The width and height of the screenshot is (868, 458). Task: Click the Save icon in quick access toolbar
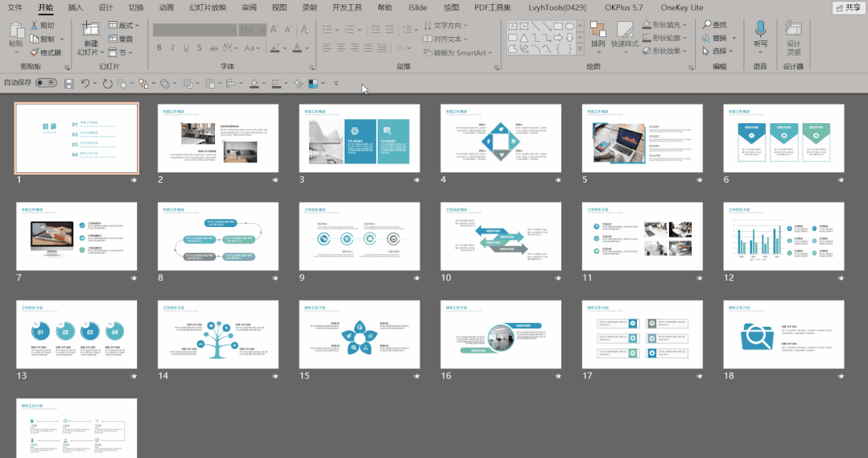pyautogui.click(x=69, y=84)
